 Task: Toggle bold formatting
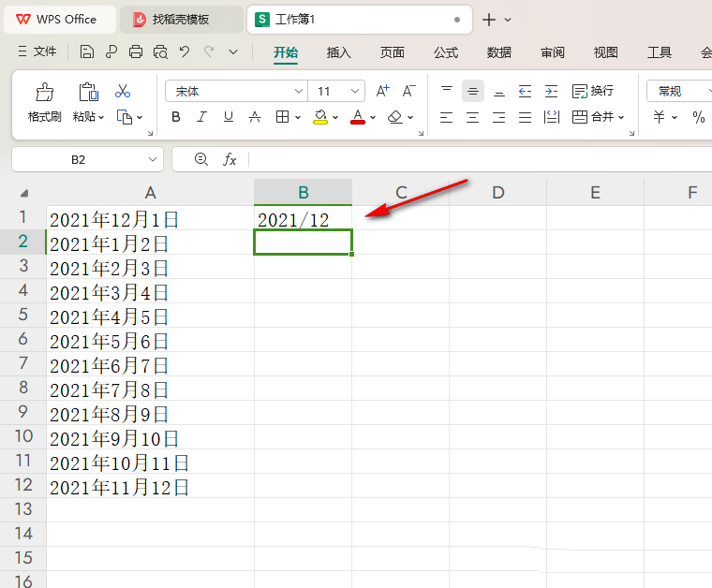click(176, 117)
